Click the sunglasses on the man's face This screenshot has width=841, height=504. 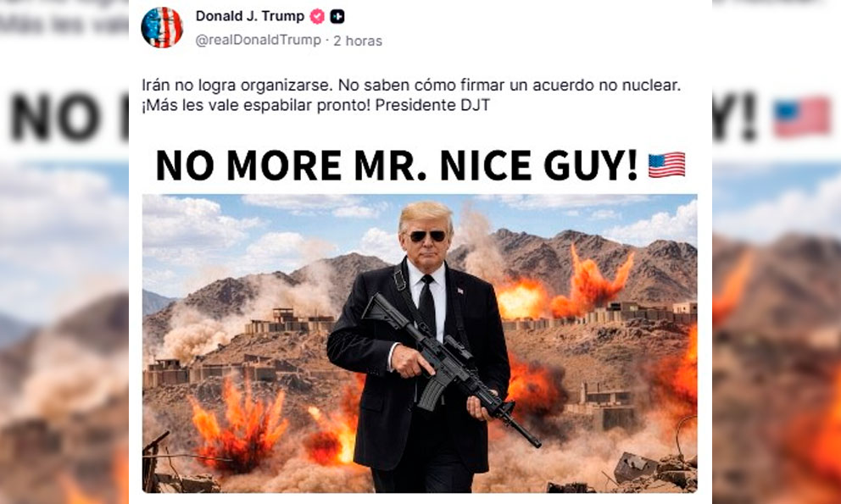(427, 236)
